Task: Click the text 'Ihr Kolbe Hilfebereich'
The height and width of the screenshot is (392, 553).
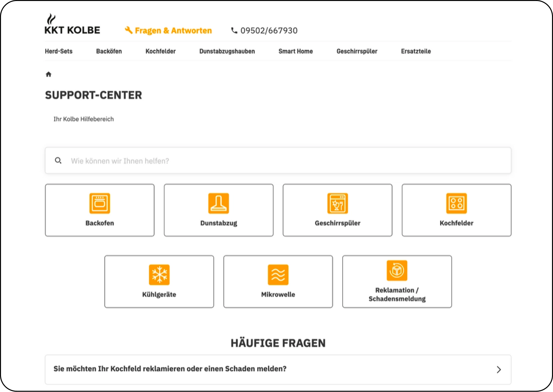Action: tap(84, 119)
